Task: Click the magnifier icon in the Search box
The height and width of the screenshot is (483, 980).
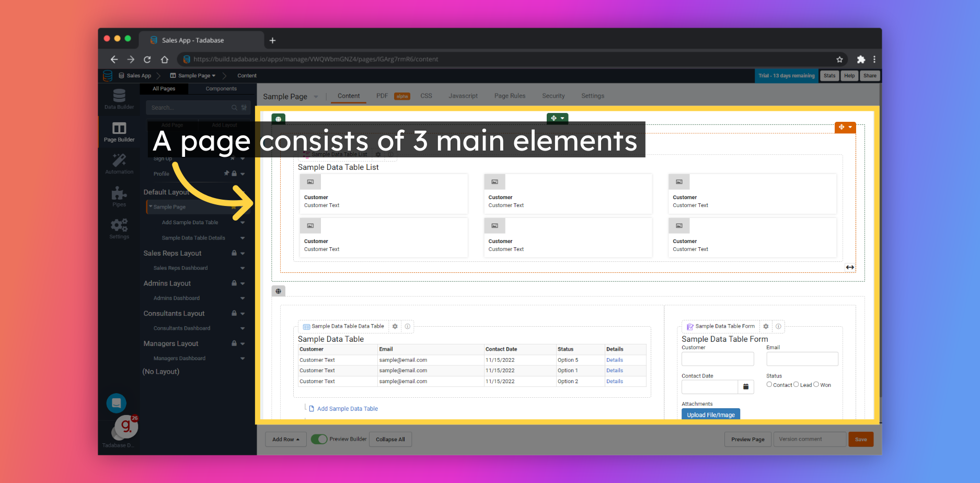Action: (x=234, y=108)
